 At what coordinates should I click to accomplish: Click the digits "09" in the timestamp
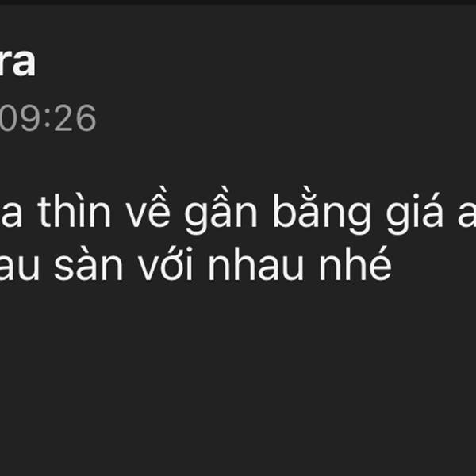(x=20, y=118)
